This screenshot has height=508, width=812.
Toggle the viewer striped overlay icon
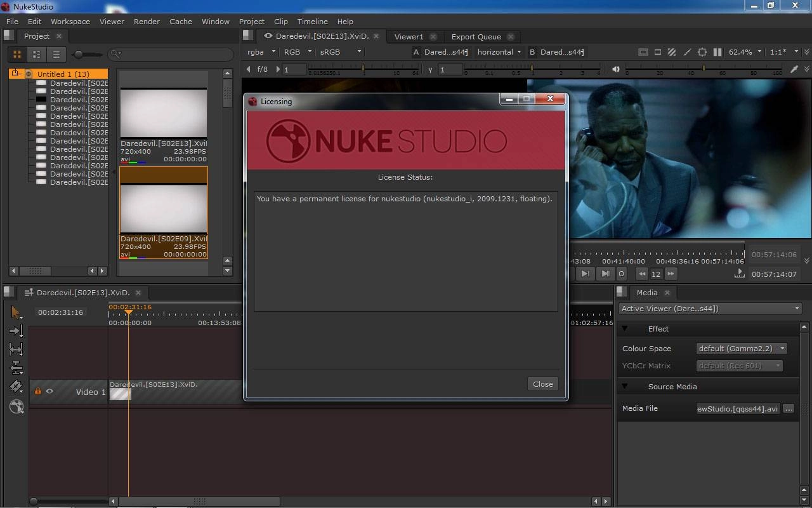(672, 52)
